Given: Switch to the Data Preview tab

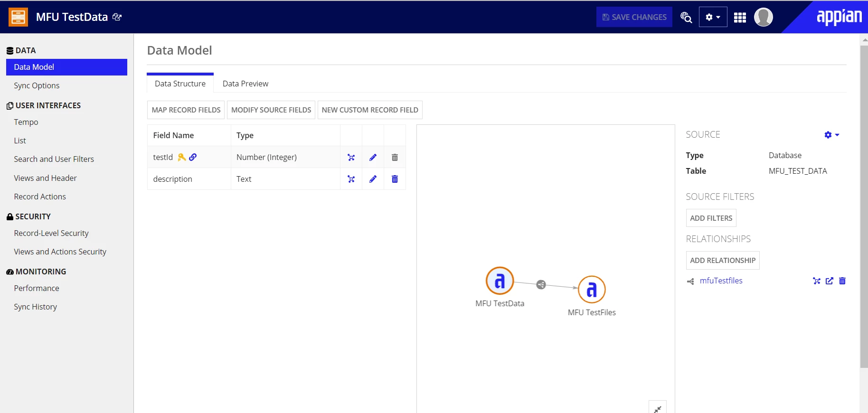Looking at the screenshot, I should 245,84.
